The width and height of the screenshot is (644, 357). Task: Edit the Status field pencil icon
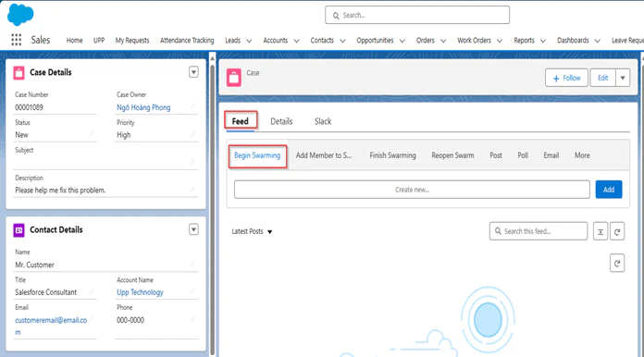tap(92, 134)
